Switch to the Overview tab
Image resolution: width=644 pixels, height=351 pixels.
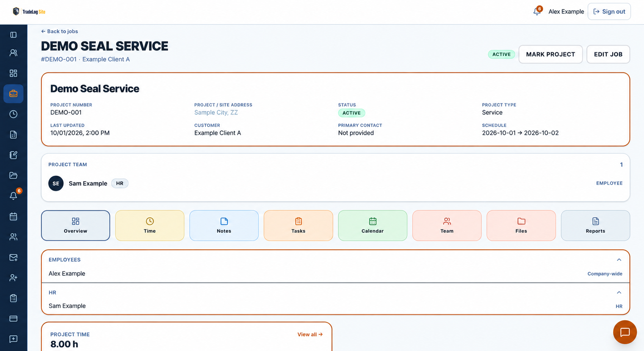[75, 226]
